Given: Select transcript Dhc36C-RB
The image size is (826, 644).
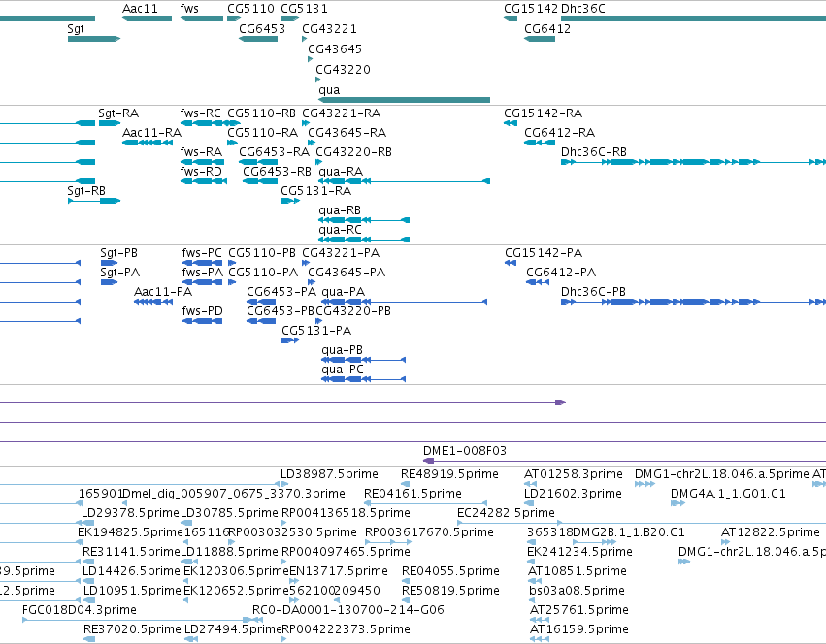Looking at the screenshot, I should click(693, 162).
